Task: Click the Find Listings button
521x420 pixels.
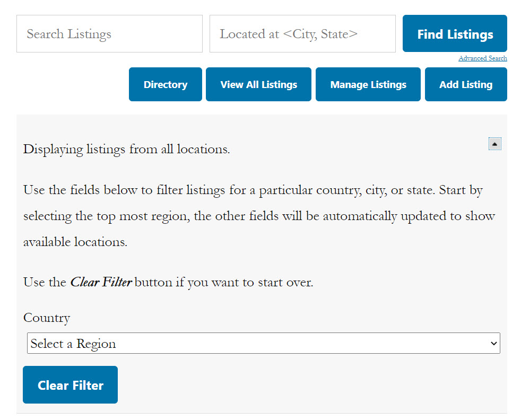Action: [455, 33]
